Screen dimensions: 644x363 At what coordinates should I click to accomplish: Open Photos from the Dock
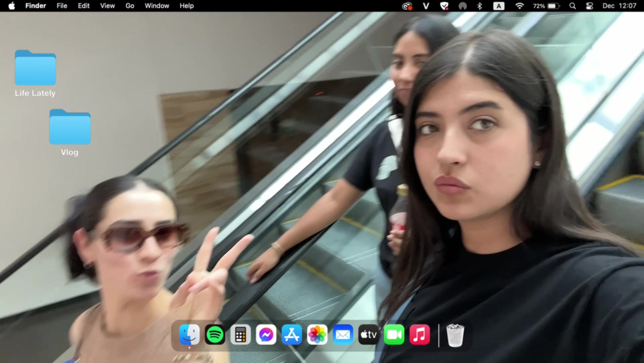[x=317, y=335]
